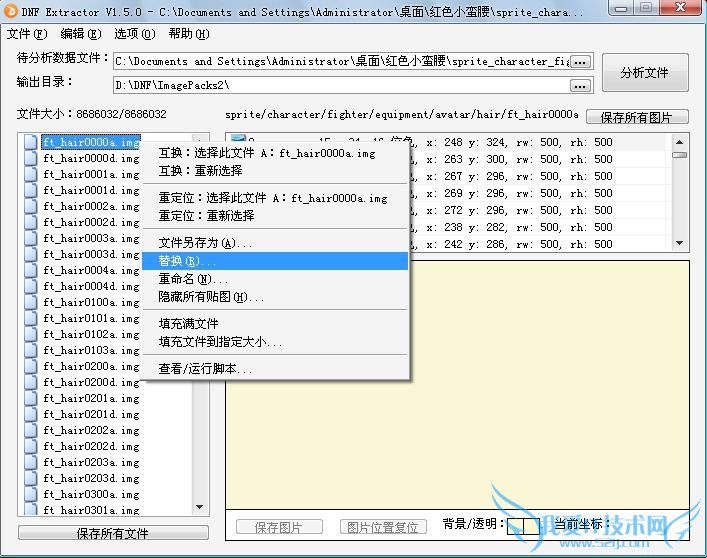Click file icon beside ft_hair0002a.img

point(30,206)
